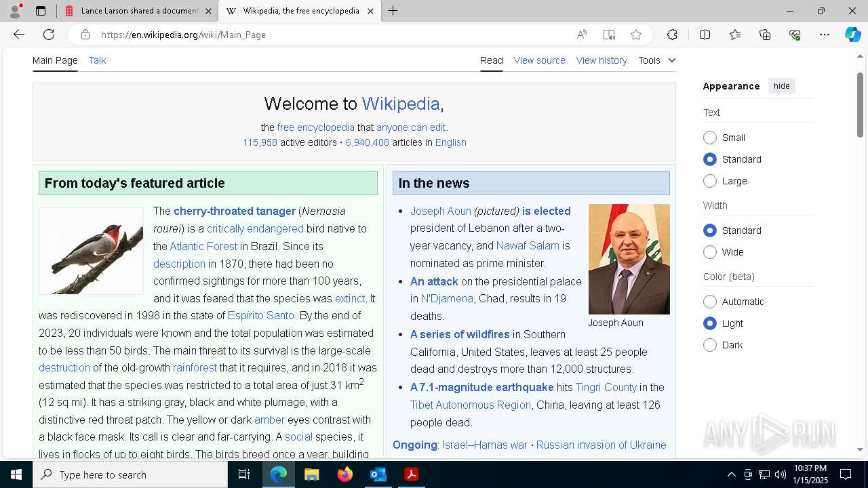Open File Explorer from the taskbar

[x=312, y=474]
